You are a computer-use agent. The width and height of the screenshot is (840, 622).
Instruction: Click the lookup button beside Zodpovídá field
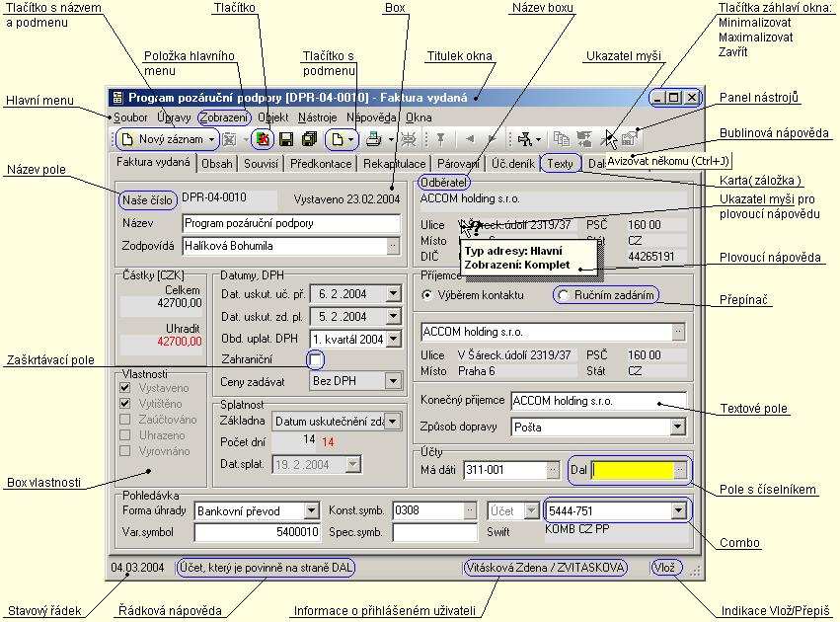pyautogui.click(x=393, y=246)
